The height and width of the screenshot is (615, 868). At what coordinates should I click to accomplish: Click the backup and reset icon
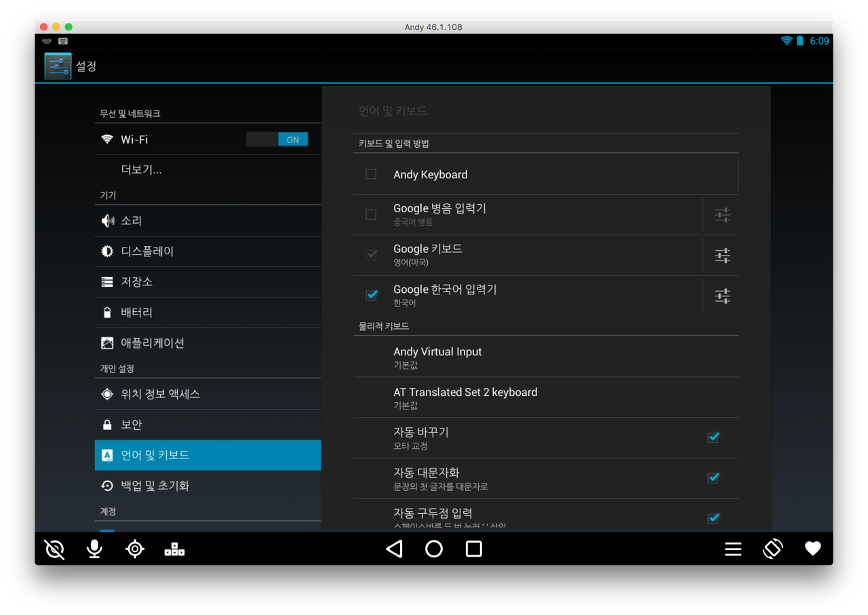click(107, 485)
